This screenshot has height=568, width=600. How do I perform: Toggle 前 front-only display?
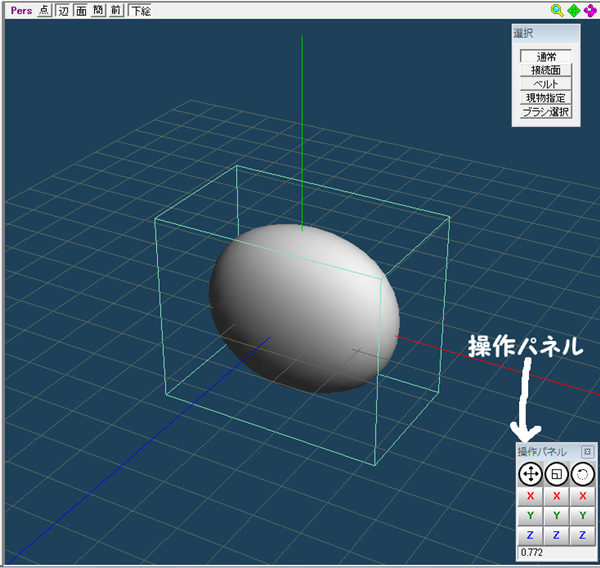click(116, 10)
